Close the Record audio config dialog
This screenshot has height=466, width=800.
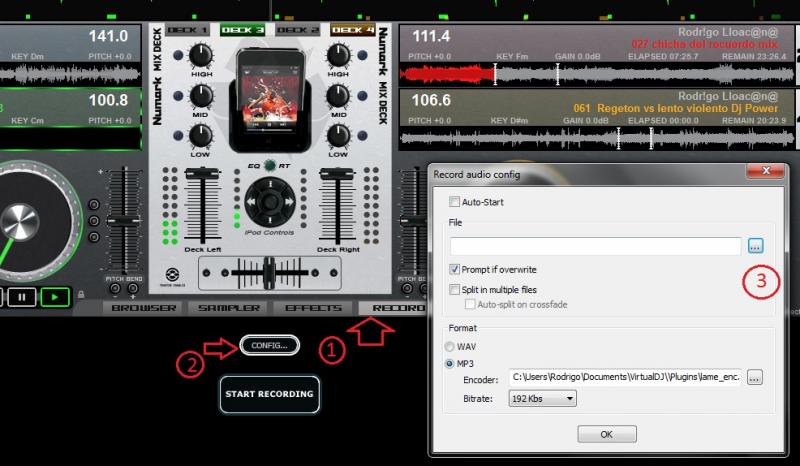(765, 171)
